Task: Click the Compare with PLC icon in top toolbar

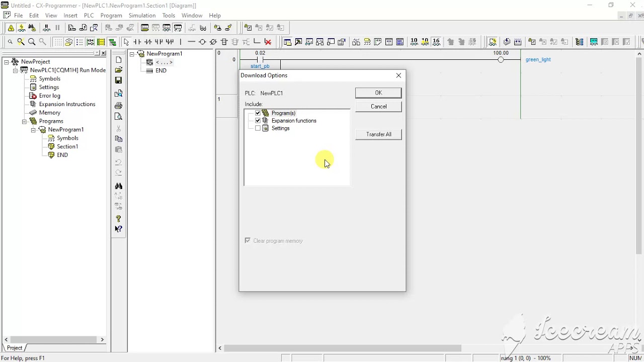Action: [x=94, y=28]
